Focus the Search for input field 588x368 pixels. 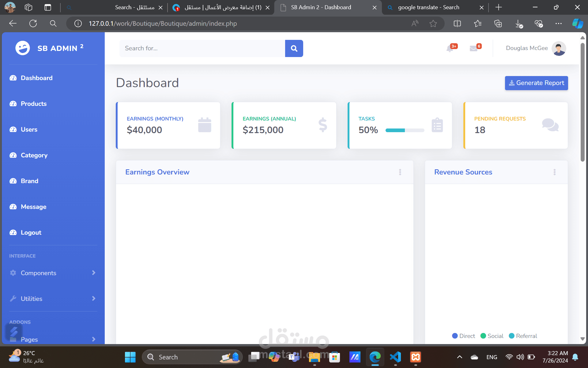click(202, 48)
